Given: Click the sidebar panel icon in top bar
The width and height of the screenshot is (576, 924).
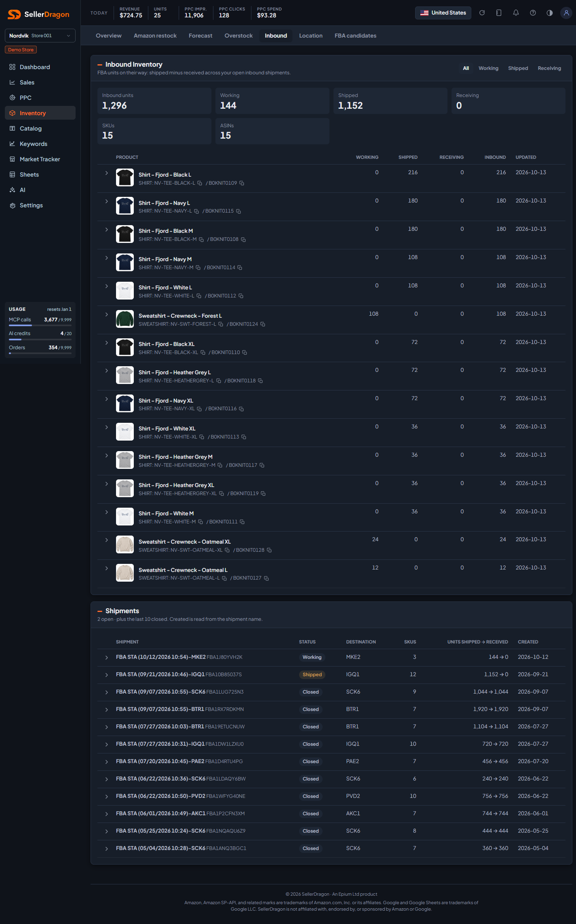Looking at the screenshot, I should 499,13.
